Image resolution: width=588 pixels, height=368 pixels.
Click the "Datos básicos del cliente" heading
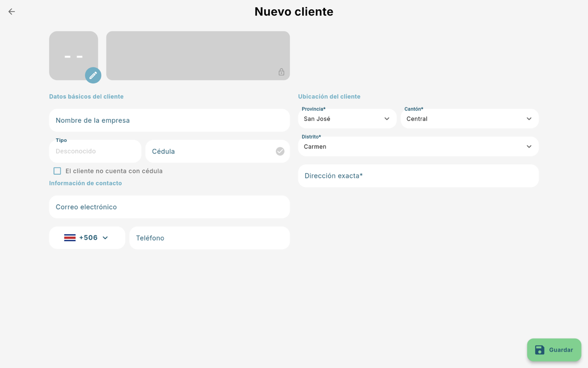pos(86,97)
